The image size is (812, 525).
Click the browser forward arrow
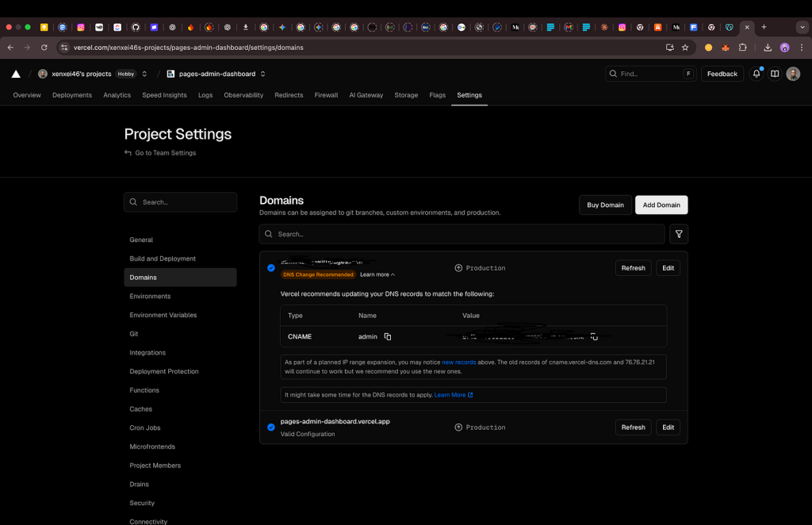click(27, 47)
